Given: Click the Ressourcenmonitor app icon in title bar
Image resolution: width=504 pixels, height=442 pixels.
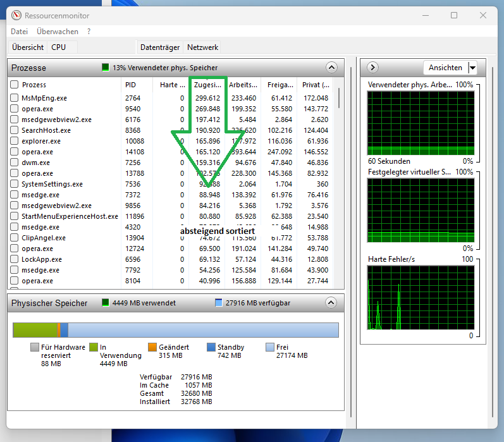Looking at the screenshot, I should click(x=16, y=15).
